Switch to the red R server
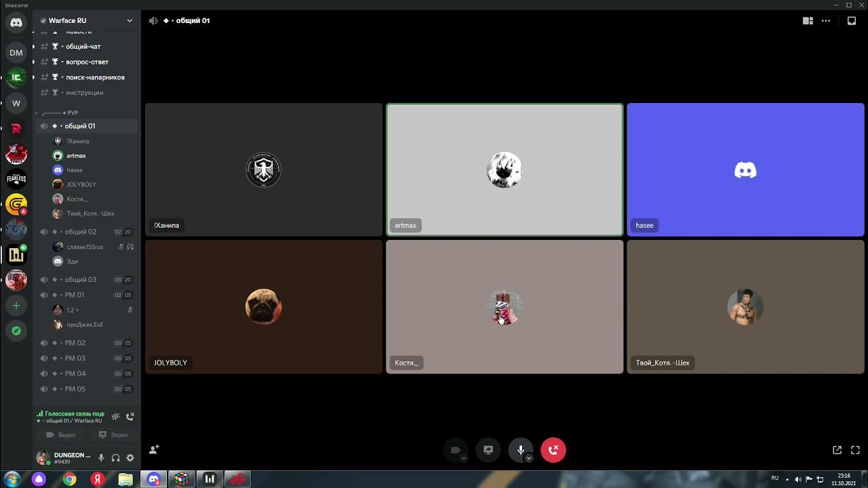The image size is (868, 488). (16, 128)
